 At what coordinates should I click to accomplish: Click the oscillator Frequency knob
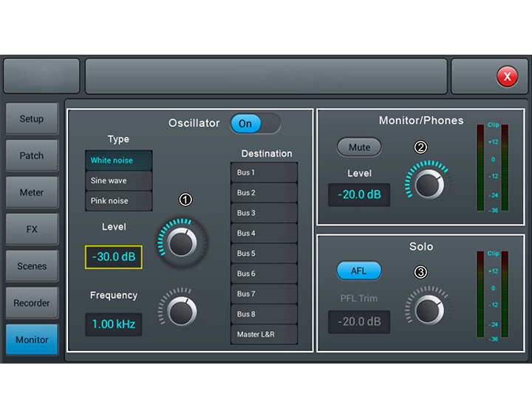point(182,311)
